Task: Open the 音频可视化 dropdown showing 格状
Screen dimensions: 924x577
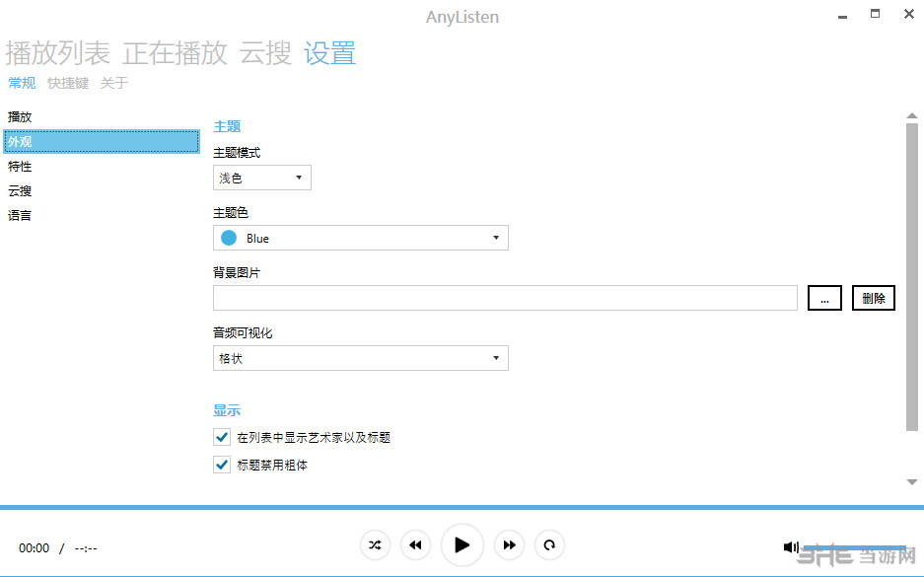Action: [x=361, y=358]
